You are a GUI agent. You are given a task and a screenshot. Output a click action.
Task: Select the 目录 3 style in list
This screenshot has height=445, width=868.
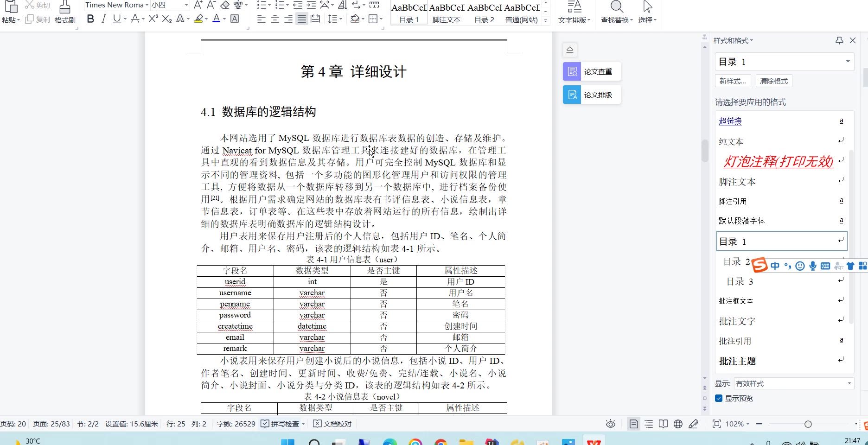(x=781, y=281)
